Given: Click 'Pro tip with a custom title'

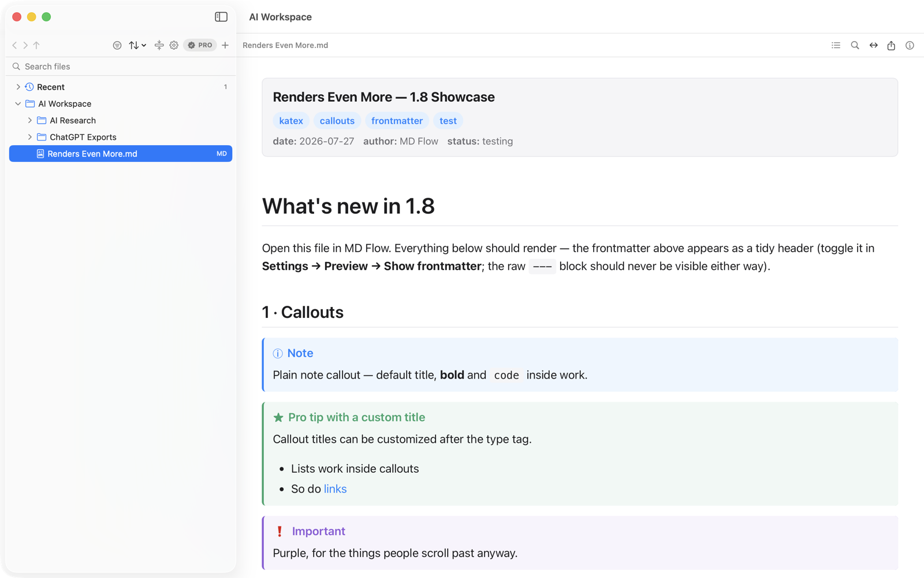Looking at the screenshot, I should click(357, 417).
